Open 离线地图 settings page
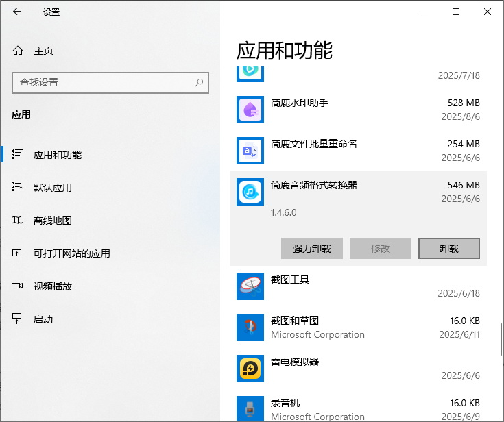 tap(110, 221)
